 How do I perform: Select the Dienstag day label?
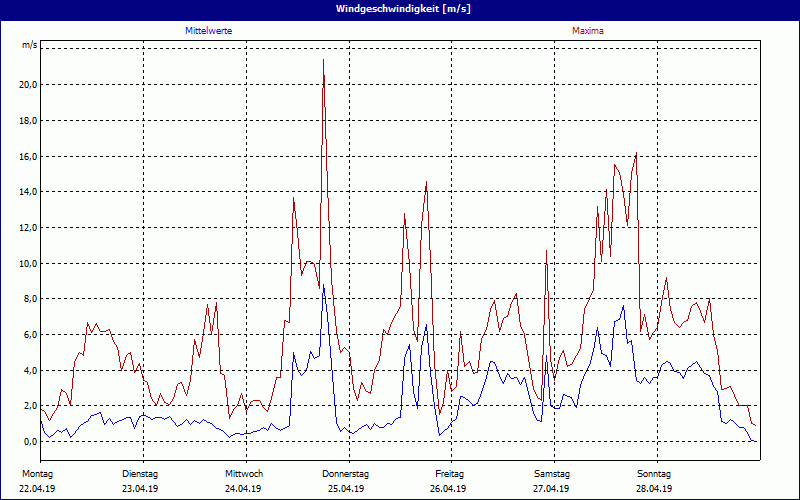point(140,473)
